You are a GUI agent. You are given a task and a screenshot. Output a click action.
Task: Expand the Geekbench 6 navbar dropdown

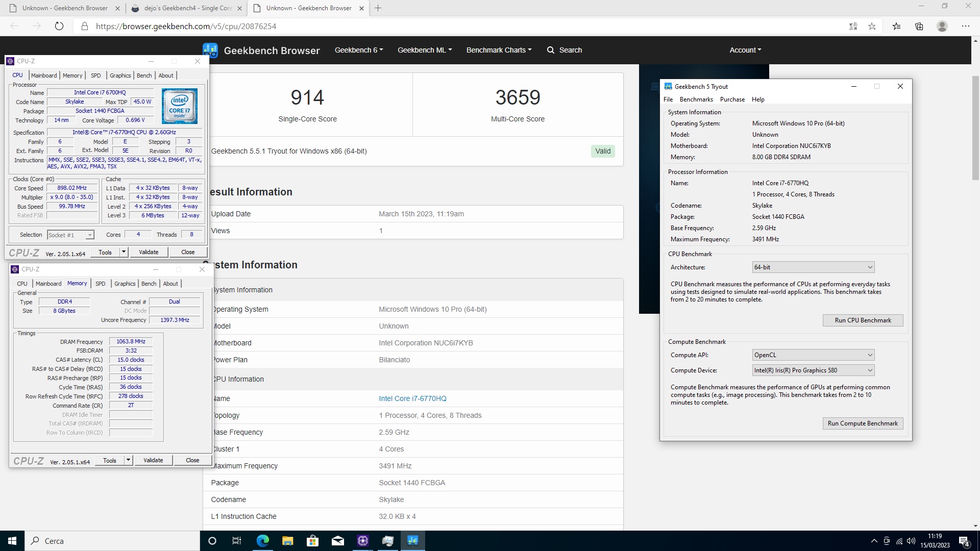358,50
